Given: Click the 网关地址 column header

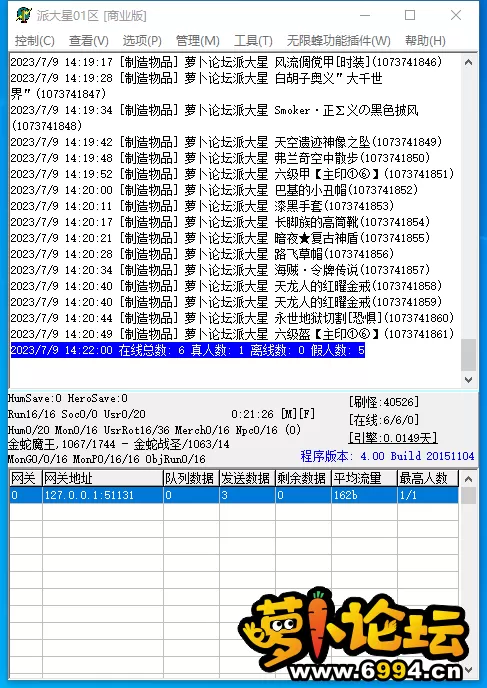Looking at the screenshot, I should click(103, 478).
